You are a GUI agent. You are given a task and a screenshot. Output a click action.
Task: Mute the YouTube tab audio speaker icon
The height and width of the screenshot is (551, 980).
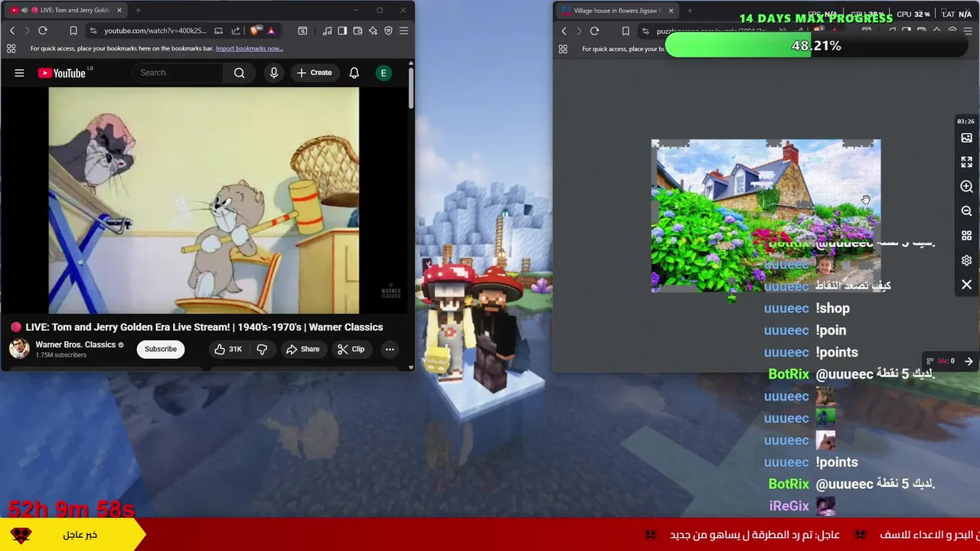point(24,10)
